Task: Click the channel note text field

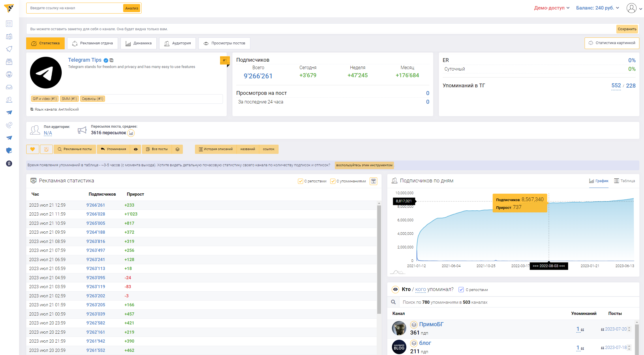Action: 322,29
